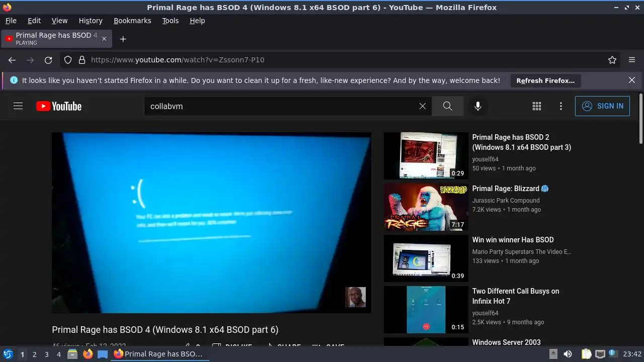Click the show desktop taskbar icon
Screen dimensions: 644x362
point(103,354)
